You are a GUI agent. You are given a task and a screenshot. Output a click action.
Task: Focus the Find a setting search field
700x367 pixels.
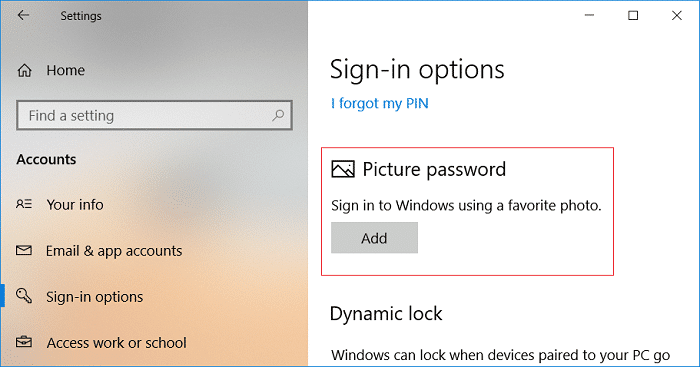click(154, 116)
